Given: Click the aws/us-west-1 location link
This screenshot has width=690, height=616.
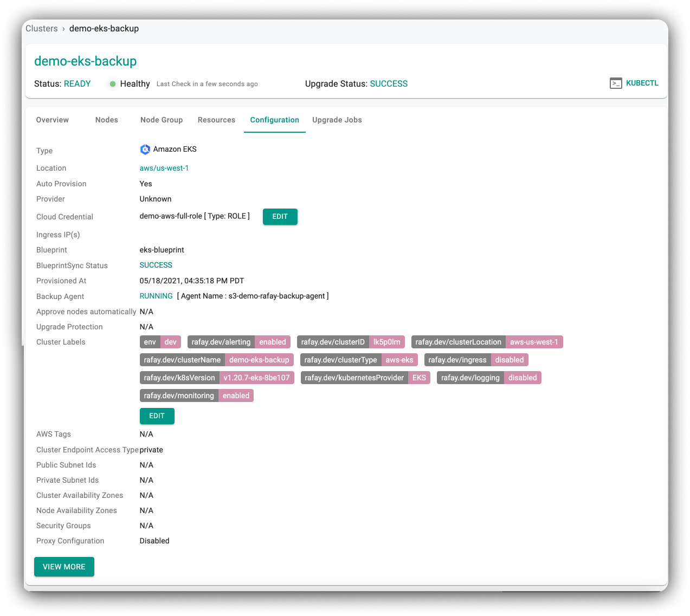Looking at the screenshot, I should (x=164, y=168).
